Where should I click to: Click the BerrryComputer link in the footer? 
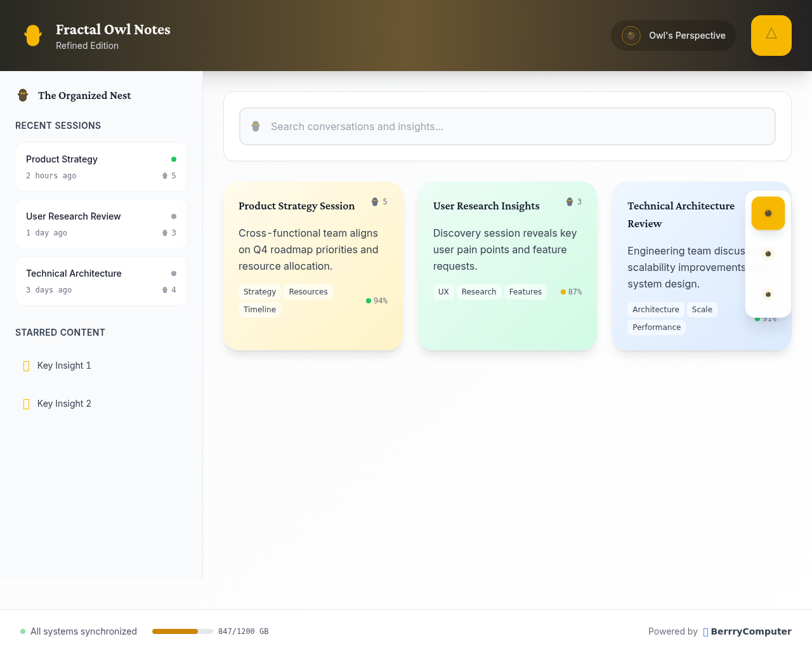[x=750, y=631]
